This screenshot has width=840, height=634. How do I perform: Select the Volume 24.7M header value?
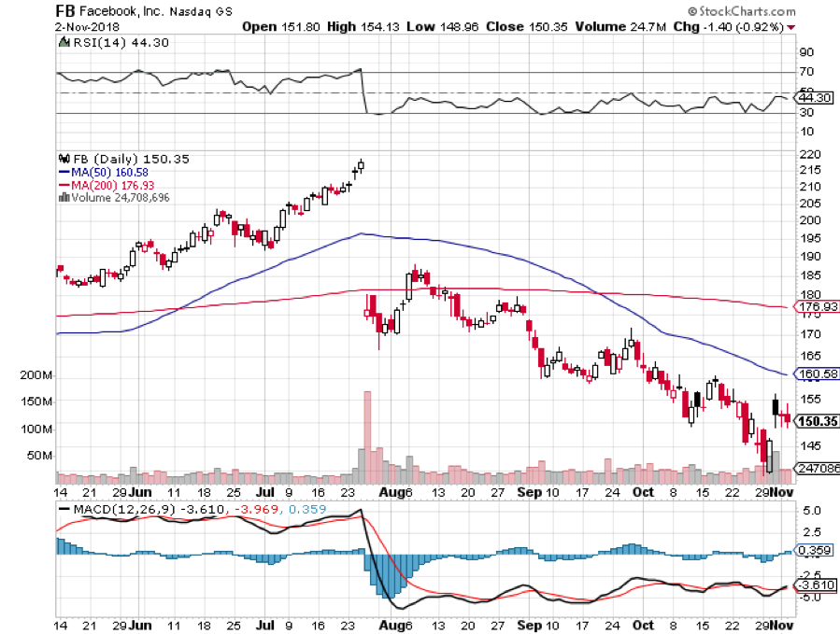pos(620,27)
